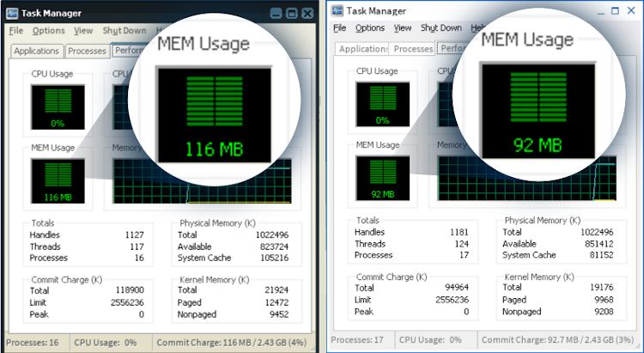Click CPU Usage: 0% in left status bar
This screenshot has width=644, height=353.
(105, 343)
